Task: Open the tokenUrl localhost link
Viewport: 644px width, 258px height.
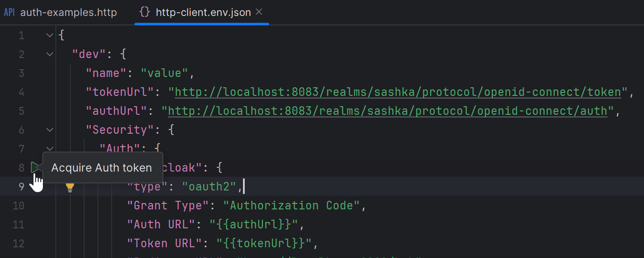Action: click(395, 92)
